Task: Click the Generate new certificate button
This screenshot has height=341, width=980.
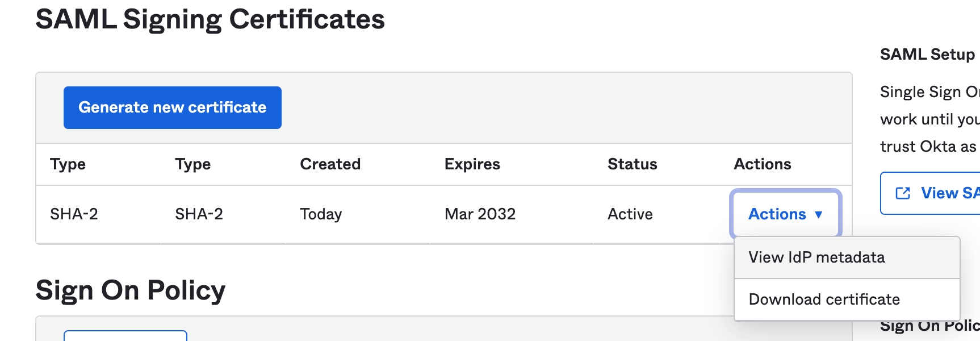Action: (x=172, y=107)
